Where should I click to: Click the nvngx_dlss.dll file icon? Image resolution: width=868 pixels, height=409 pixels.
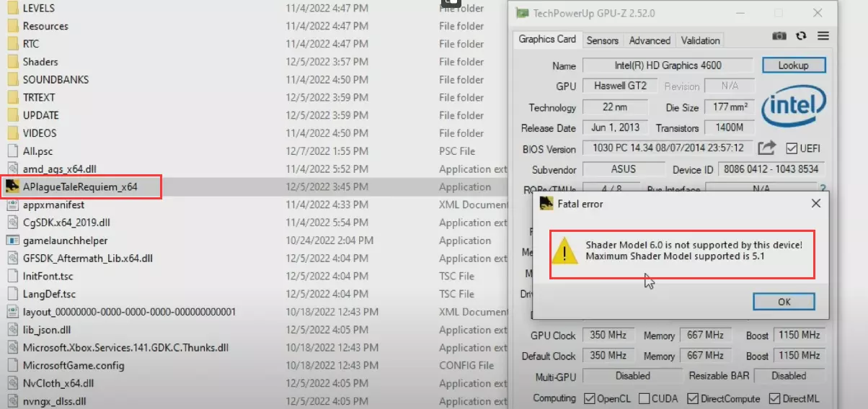coord(12,401)
